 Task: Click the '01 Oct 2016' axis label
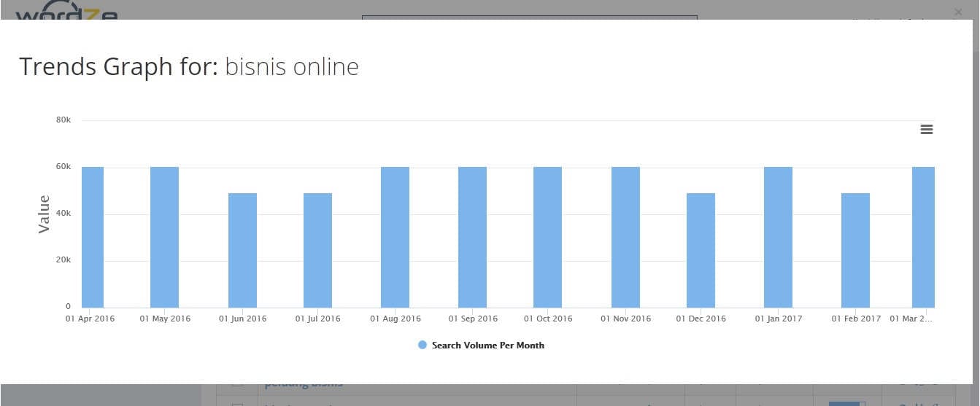(x=548, y=319)
